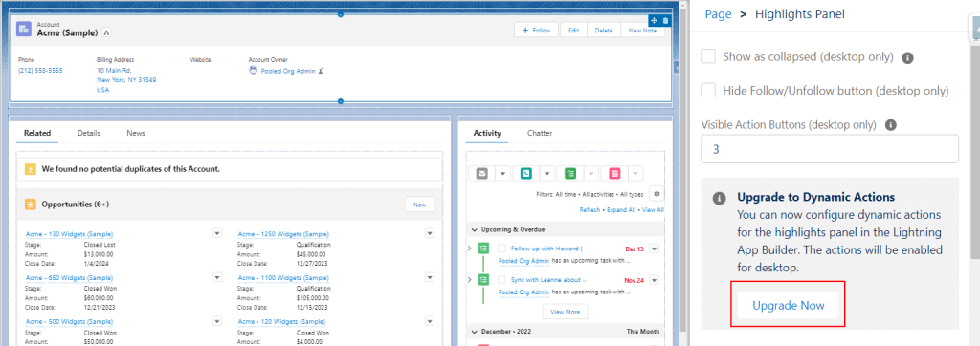Click the Expand All link

click(x=620, y=210)
